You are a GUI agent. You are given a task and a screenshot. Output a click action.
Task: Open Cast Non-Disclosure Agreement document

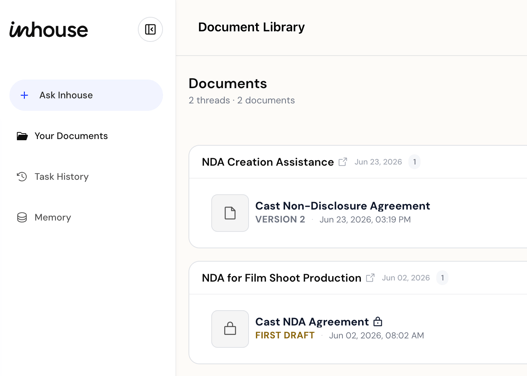click(342, 206)
